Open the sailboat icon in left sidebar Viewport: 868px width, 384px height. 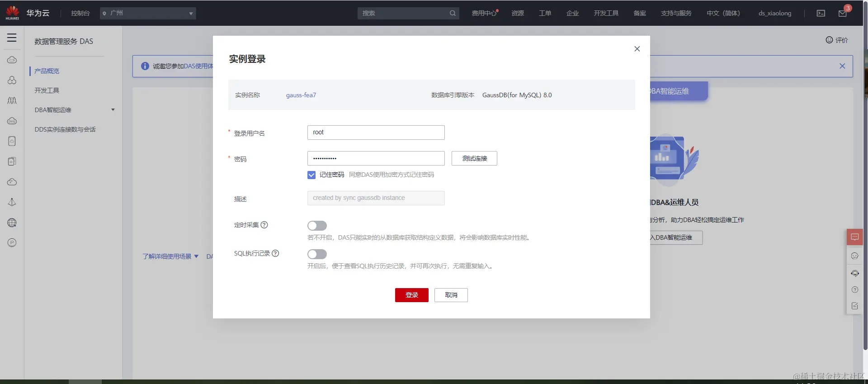pyautogui.click(x=12, y=202)
